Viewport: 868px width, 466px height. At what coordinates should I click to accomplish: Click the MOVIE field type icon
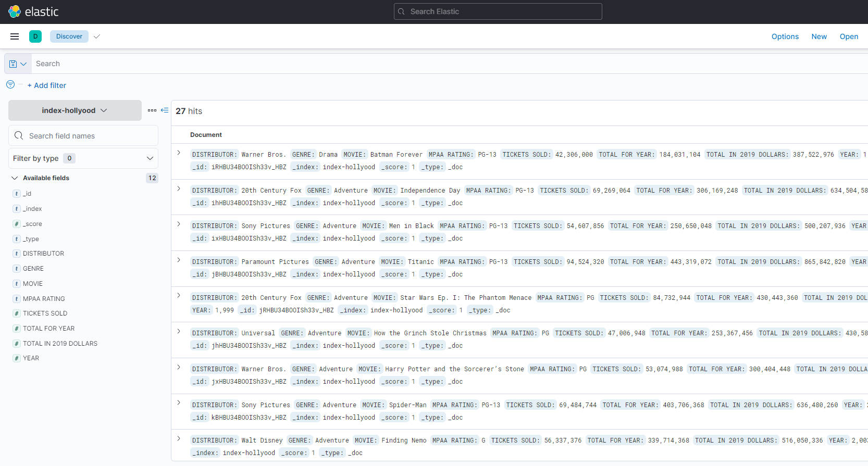point(17,284)
